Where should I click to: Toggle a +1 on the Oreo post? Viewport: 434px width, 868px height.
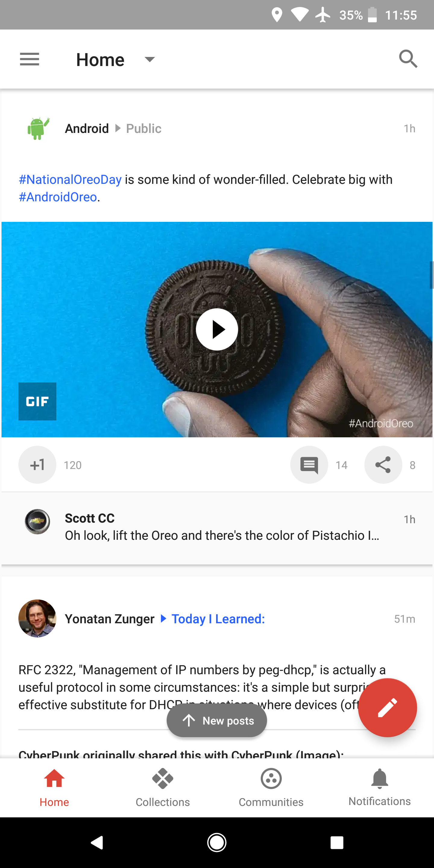pos(37,465)
